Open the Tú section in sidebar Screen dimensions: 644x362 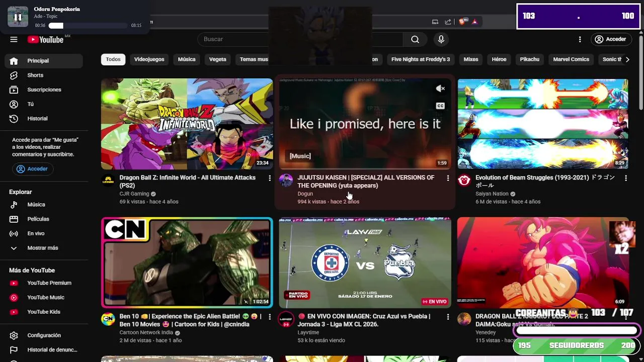(44, 104)
